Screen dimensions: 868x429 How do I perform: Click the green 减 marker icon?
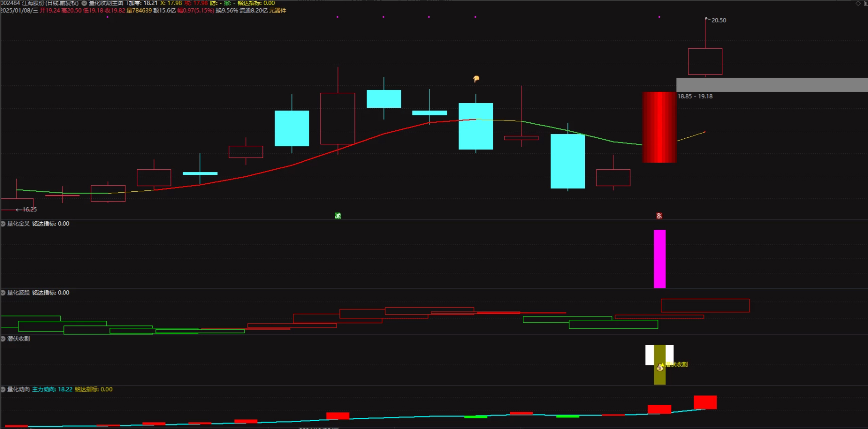click(x=338, y=216)
